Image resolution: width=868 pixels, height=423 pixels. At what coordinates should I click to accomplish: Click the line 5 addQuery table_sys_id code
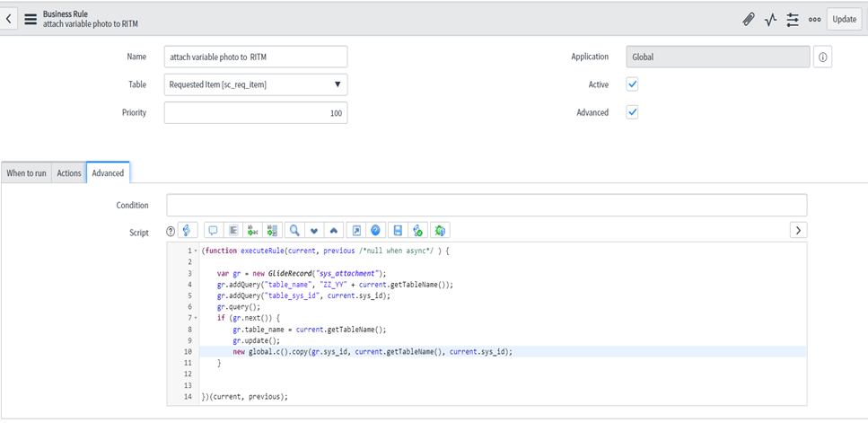(x=303, y=295)
